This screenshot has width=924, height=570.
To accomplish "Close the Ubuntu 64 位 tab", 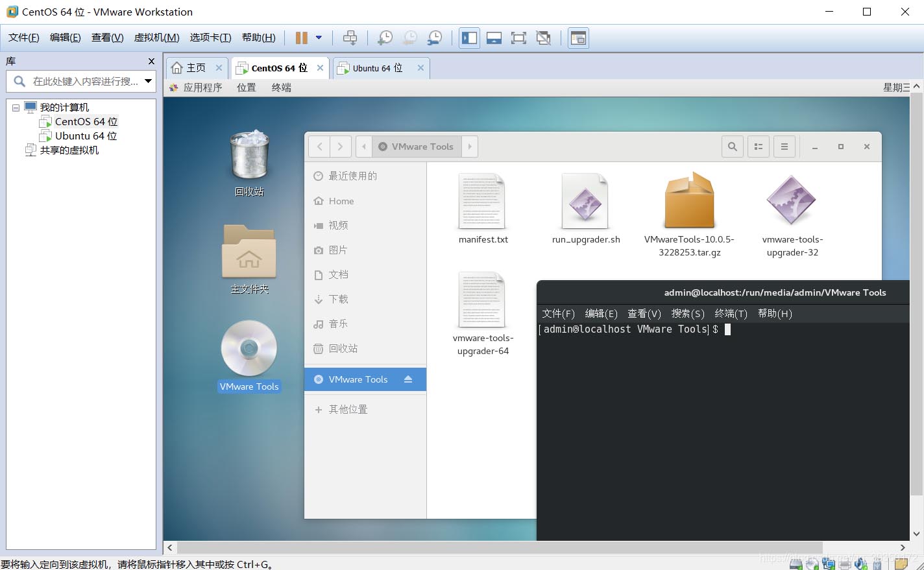I will [x=420, y=68].
